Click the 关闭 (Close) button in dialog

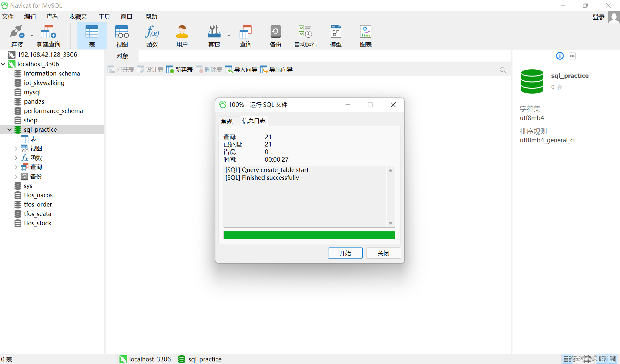point(384,253)
